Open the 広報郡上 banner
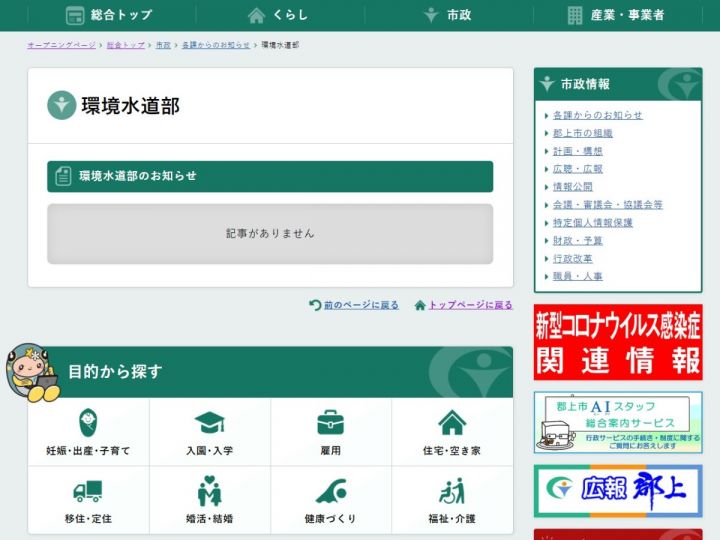This screenshot has width=720, height=540. [x=617, y=491]
